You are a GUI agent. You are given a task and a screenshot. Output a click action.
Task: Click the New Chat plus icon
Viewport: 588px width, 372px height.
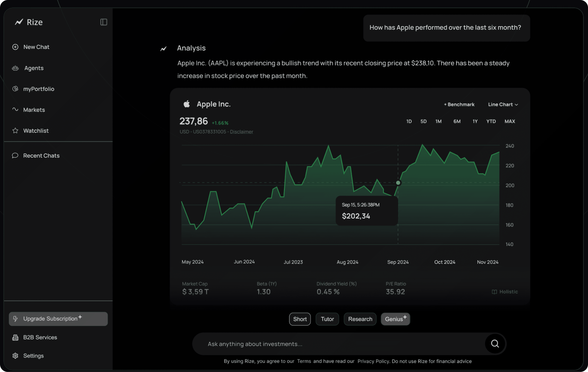15,47
